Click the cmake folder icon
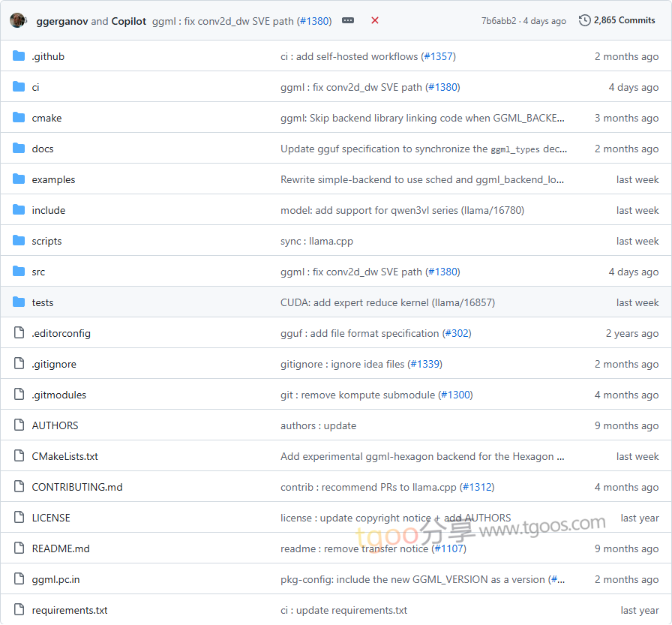Screen dimensions: 672x625 (19, 118)
